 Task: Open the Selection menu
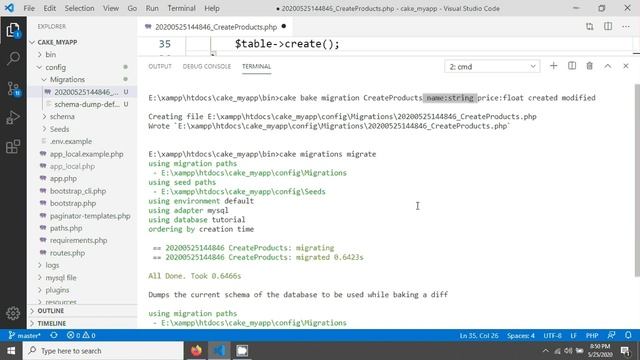[79, 8]
